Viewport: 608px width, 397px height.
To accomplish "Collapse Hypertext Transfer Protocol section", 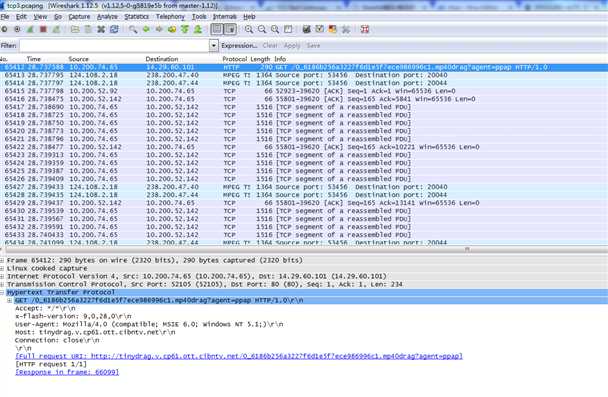I will tap(2, 292).
